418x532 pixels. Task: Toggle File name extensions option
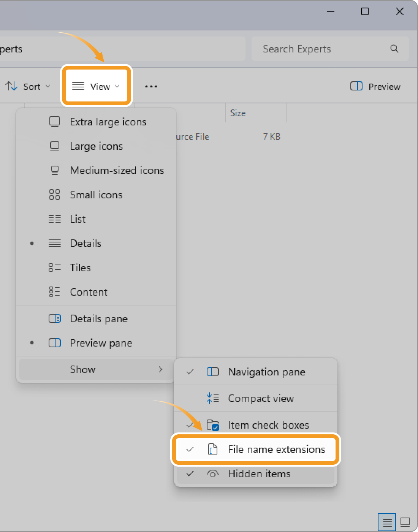point(276,450)
